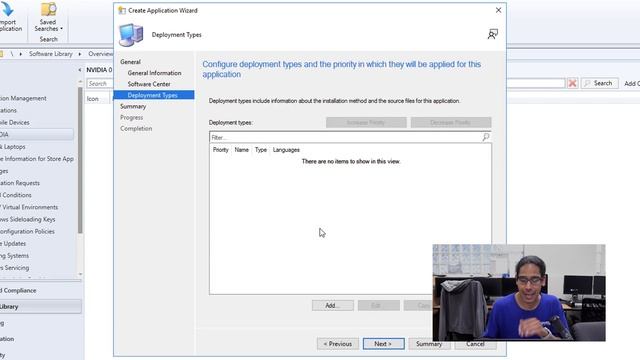Image resolution: width=640 pixels, height=360 pixels.
Task: Select Sideloading Keys node
Action: point(28,219)
